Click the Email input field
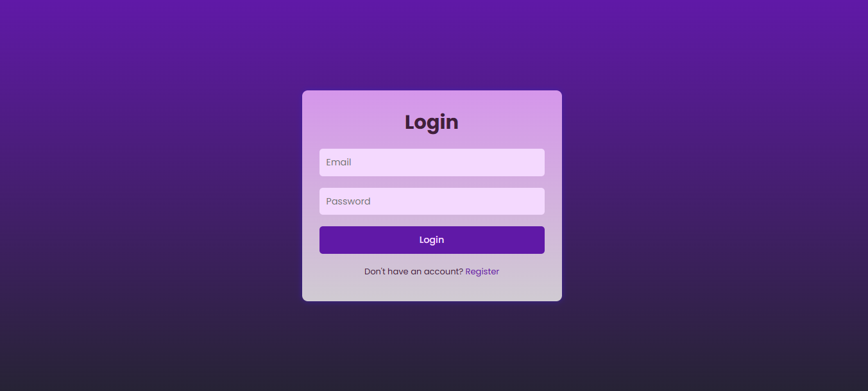This screenshot has width=868, height=391. pos(432,162)
